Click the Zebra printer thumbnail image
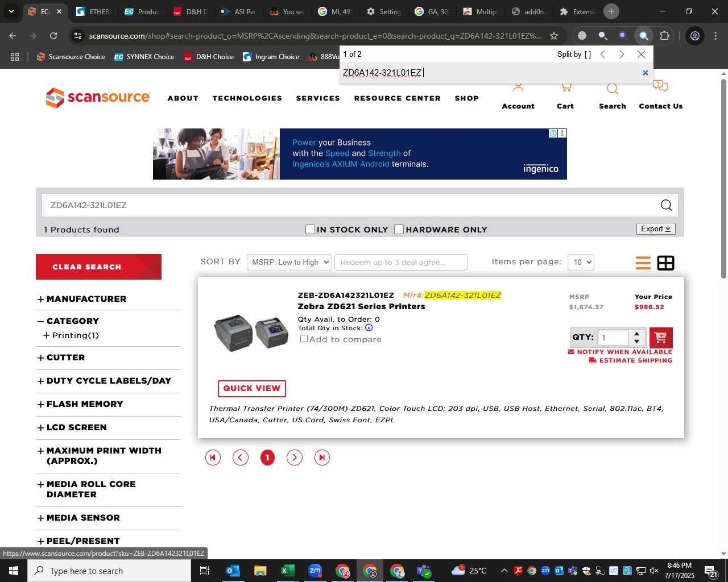The width and height of the screenshot is (728, 582). pyautogui.click(x=251, y=332)
